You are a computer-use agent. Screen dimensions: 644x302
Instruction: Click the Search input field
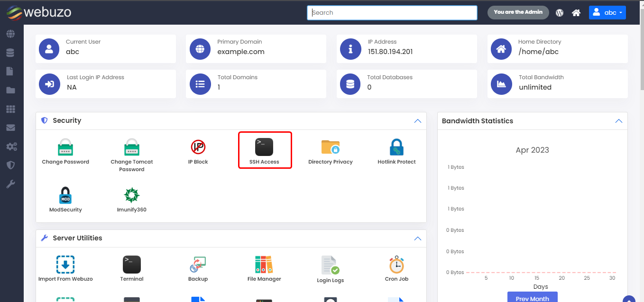[x=392, y=13]
